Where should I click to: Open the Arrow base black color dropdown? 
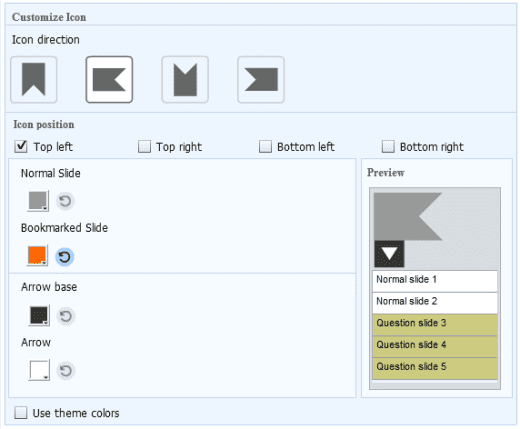(39, 315)
